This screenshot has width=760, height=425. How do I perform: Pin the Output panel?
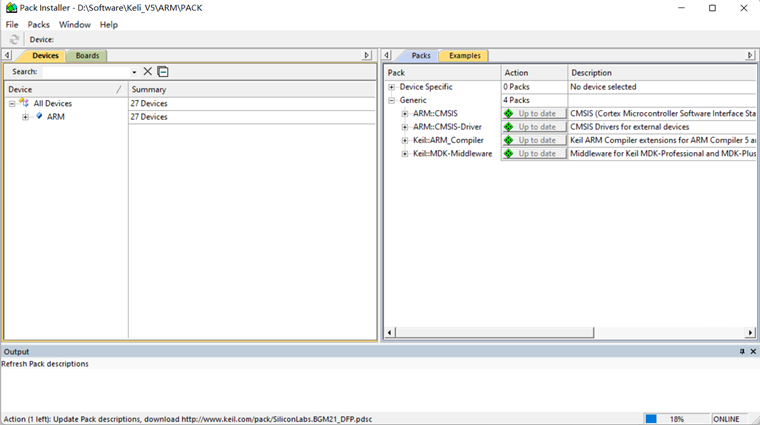(742, 351)
